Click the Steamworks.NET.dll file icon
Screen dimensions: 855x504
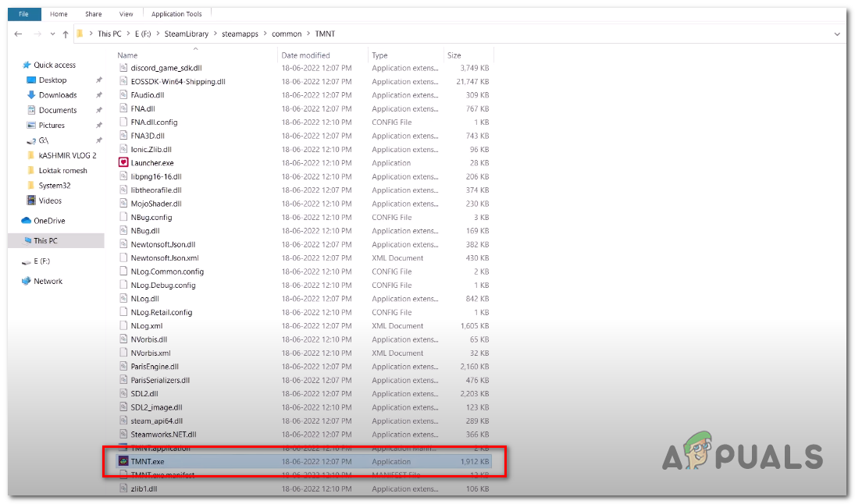123,435
